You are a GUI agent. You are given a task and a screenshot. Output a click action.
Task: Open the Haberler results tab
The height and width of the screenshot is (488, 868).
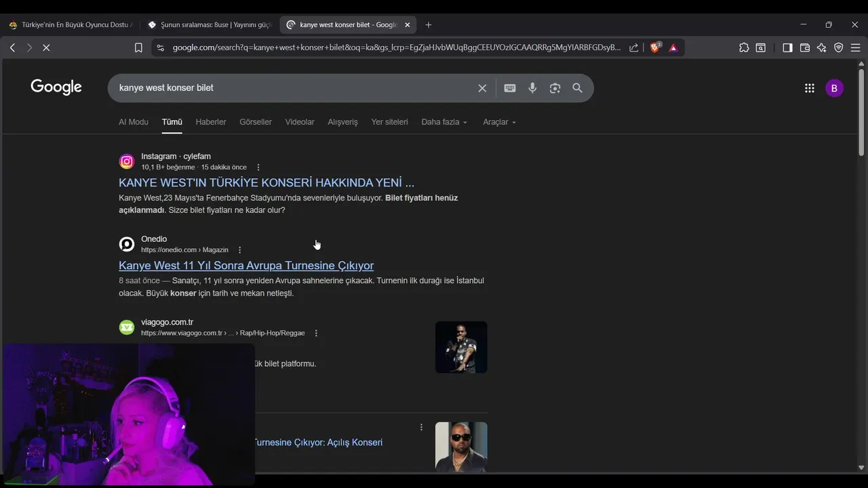tap(211, 122)
